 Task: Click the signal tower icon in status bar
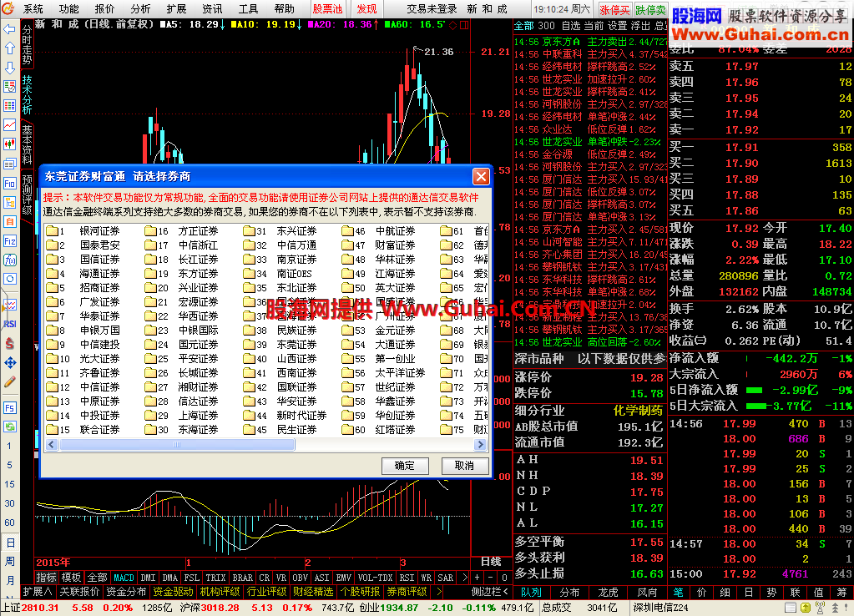coord(820,608)
